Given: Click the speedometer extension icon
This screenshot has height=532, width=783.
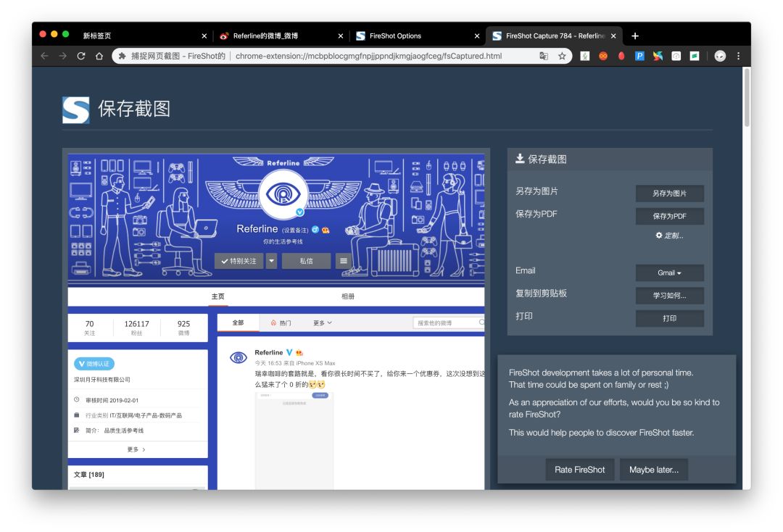Looking at the screenshot, I should pos(676,56).
